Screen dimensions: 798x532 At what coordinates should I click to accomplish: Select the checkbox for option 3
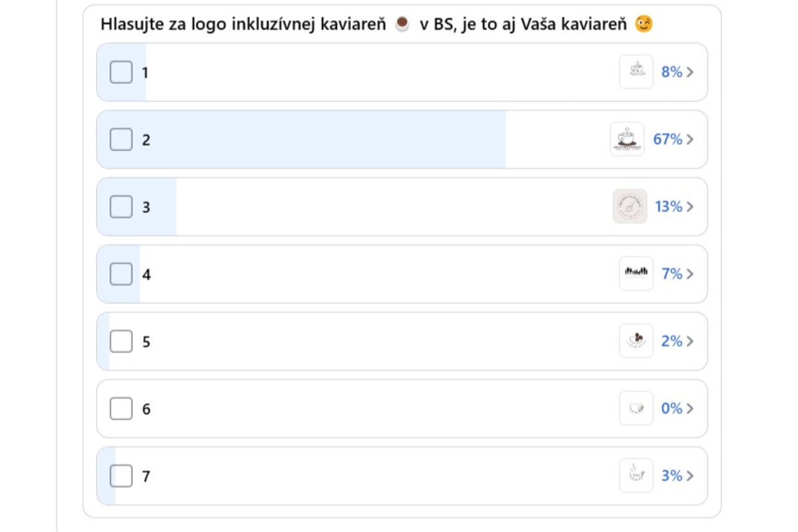(x=121, y=206)
